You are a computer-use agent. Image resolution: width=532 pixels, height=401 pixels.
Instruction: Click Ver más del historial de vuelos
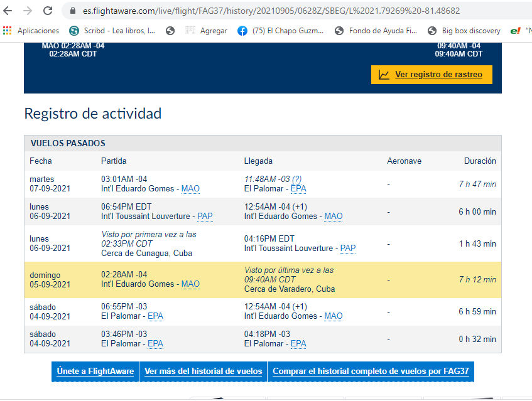coord(204,372)
